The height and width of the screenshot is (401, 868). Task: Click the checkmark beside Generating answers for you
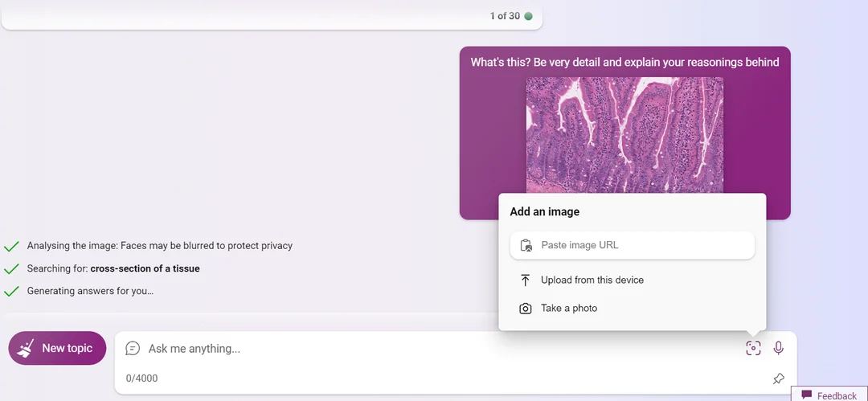(x=11, y=291)
